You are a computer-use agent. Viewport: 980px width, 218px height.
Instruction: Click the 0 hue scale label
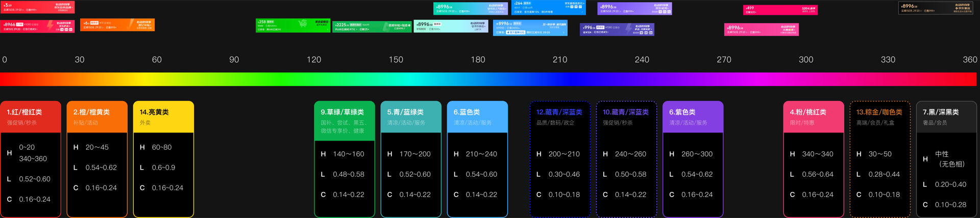pyautogui.click(x=5, y=60)
